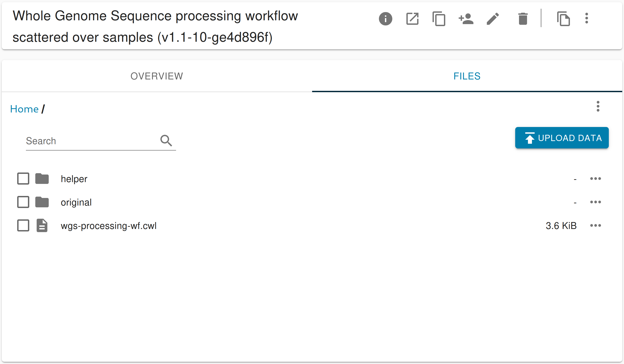Select the helper folder checkbox
Screen dimensions: 624x364
[x=23, y=178]
